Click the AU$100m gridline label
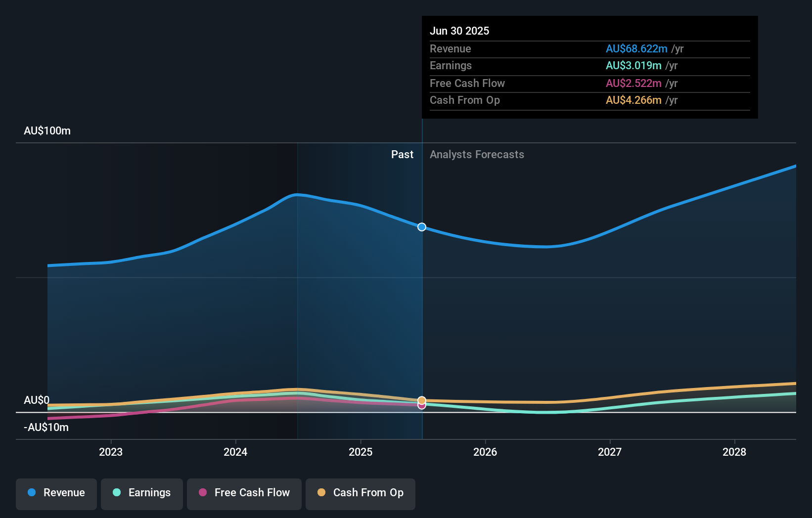Image resolution: width=812 pixels, height=518 pixels. click(46, 130)
